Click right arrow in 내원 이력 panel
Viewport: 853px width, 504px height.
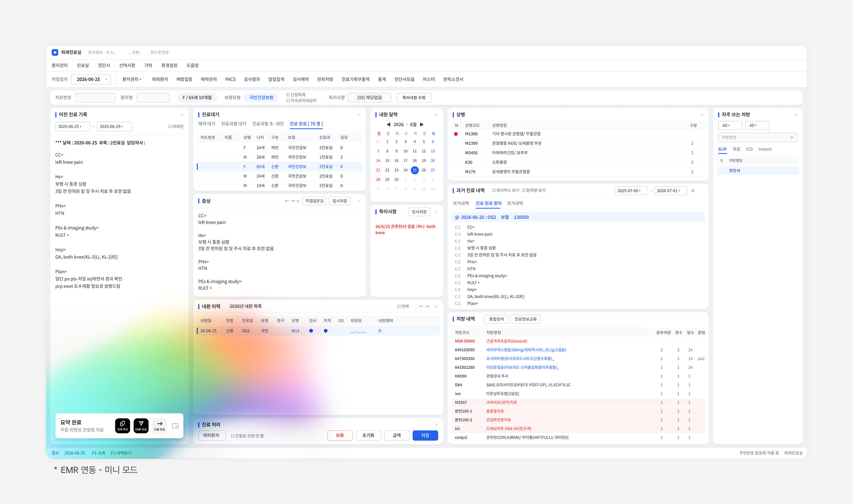click(x=427, y=306)
